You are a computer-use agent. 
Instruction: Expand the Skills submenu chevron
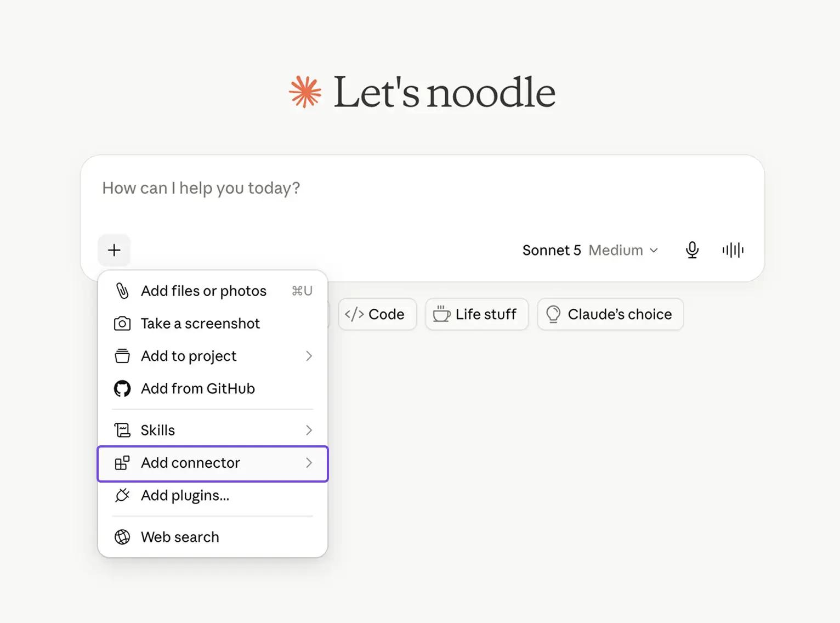[x=309, y=430]
